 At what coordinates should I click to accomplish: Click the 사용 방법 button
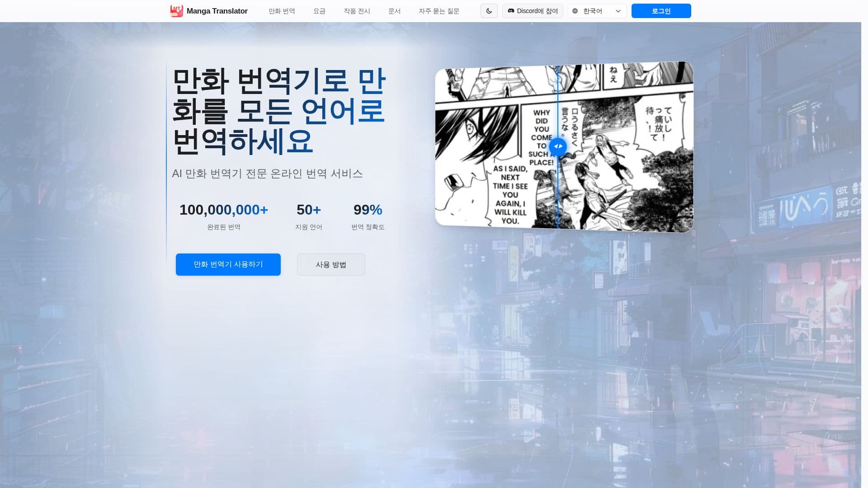click(331, 264)
